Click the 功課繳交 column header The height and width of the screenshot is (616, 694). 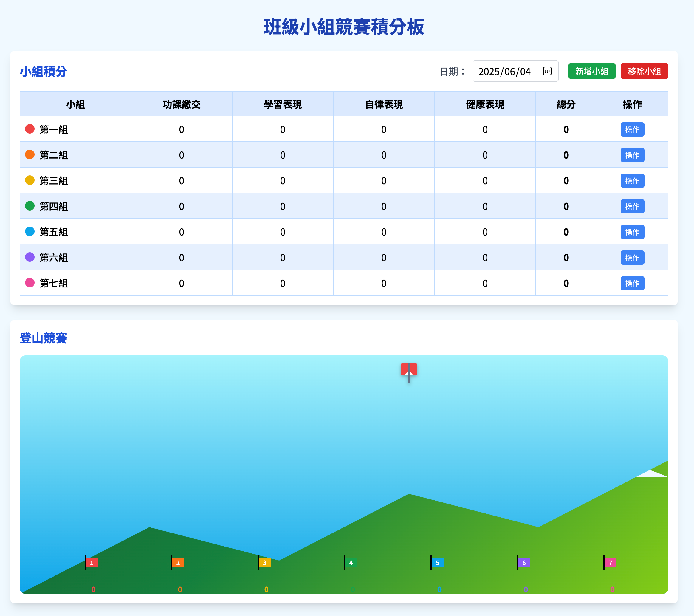pyautogui.click(x=181, y=104)
